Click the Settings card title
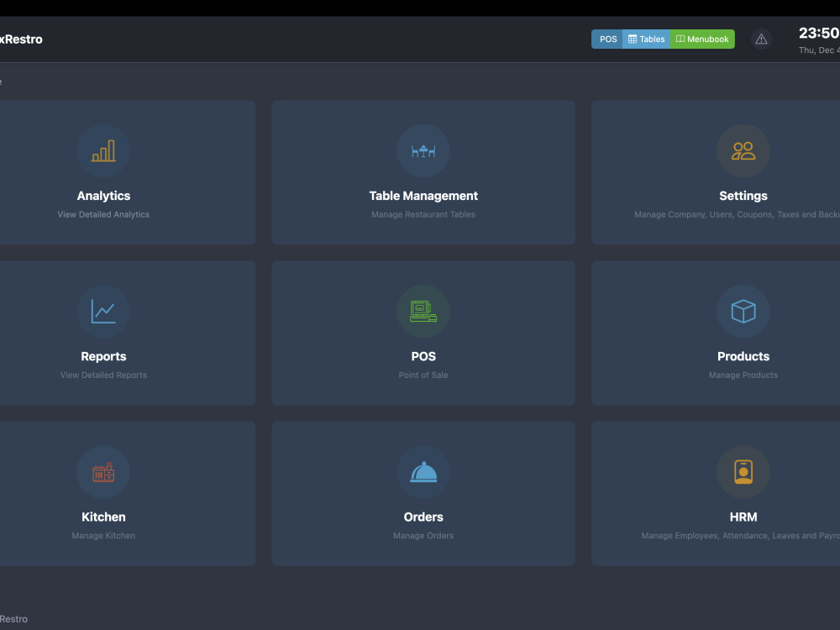The height and width of the screenshot is (630, 840). 743,196
